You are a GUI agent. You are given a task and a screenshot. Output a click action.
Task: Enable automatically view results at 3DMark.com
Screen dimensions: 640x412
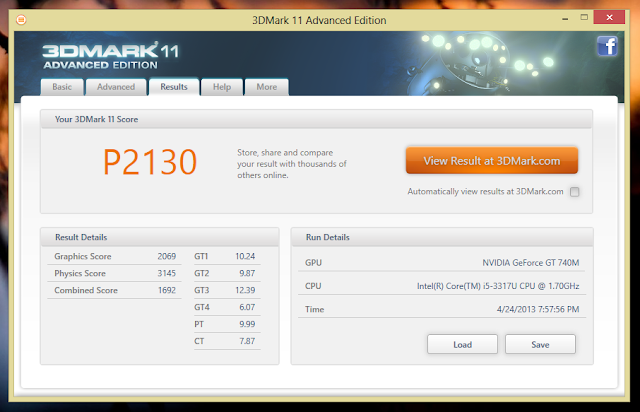pos(574,192)
